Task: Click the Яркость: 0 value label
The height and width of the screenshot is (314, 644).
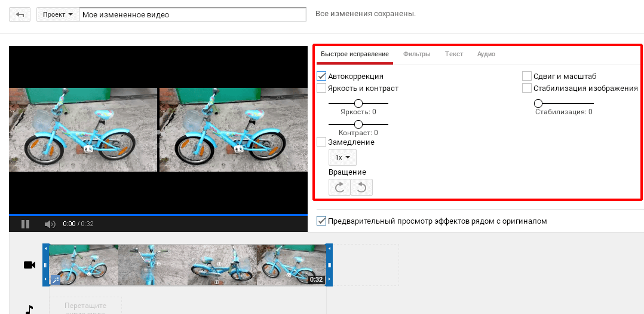Action: (358, 112)
